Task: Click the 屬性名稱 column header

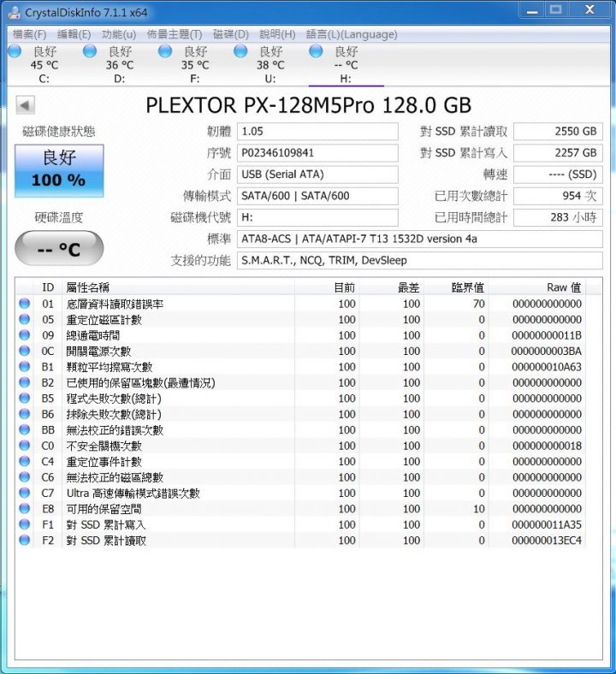Action: point(179,287)
